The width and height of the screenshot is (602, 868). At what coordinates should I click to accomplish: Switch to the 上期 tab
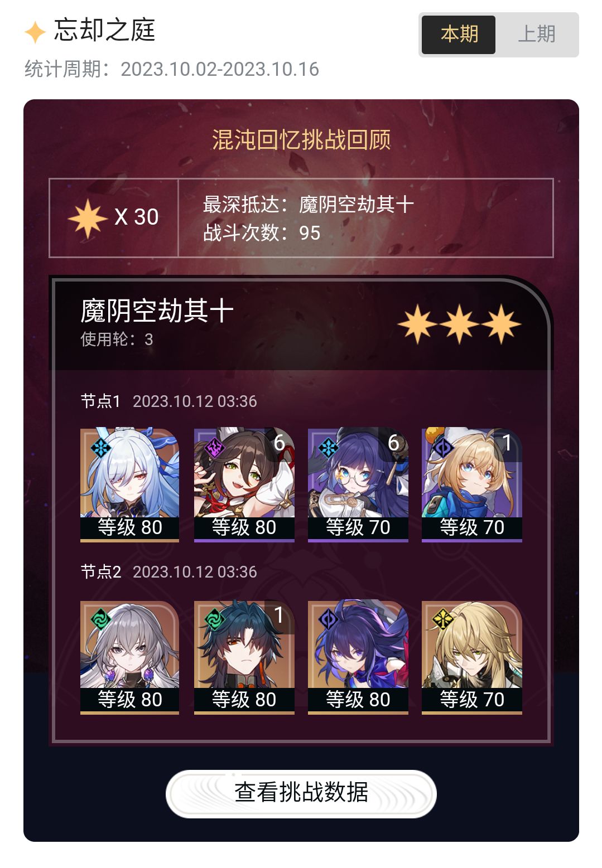[536, 35]
